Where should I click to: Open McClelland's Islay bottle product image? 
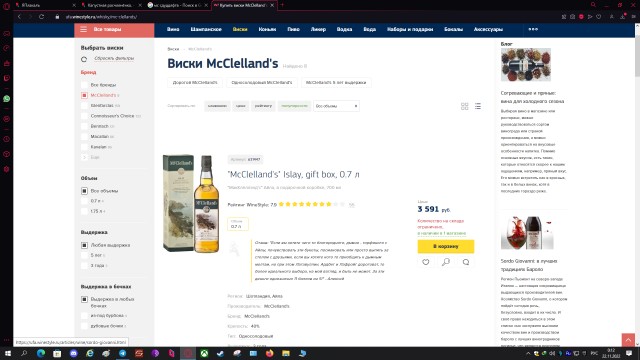pyautogui.click(x=191, y=203)
